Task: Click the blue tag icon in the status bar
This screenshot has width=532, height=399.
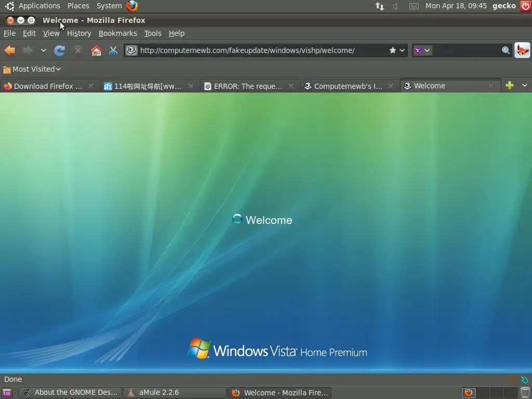Action: coord(525,380)
